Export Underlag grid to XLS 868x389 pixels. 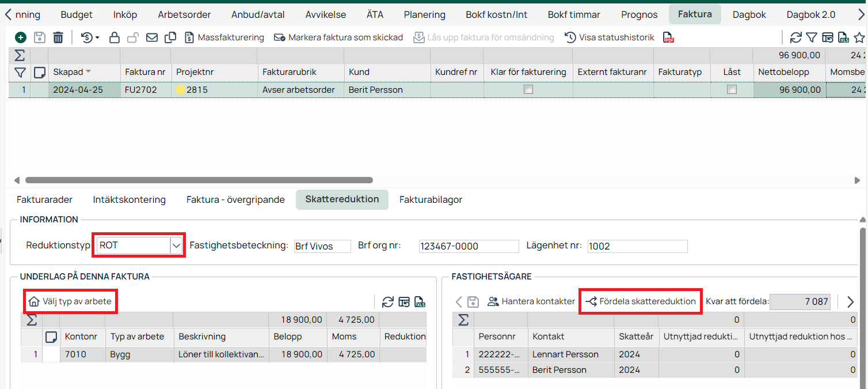pos(420,301)
